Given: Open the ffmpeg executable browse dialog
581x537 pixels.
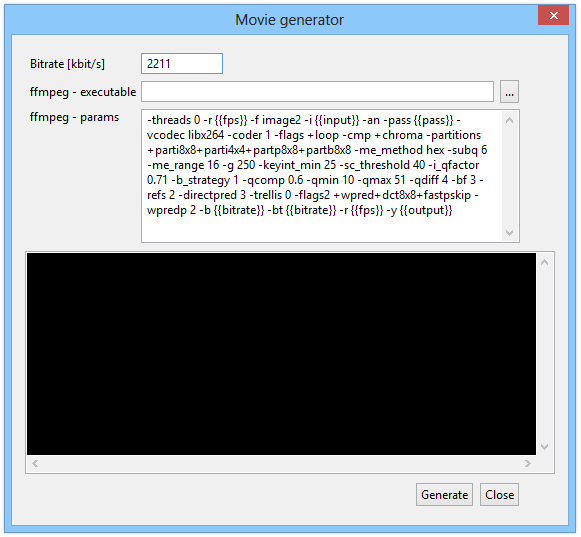Looking at the screenshot, I should (509, 92).
